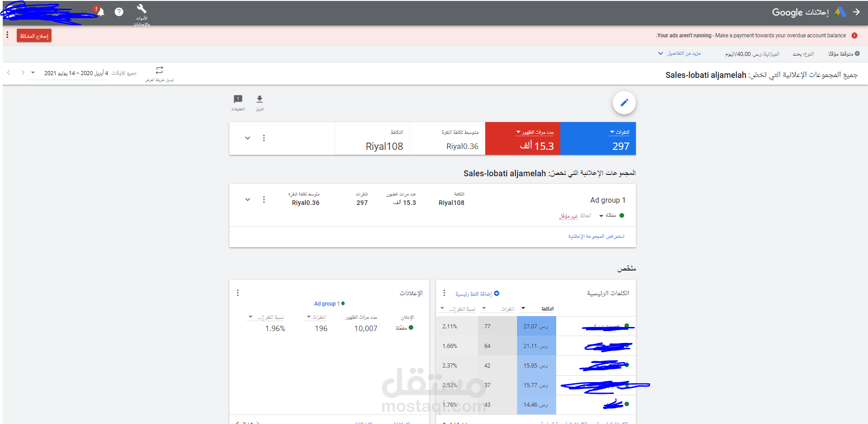
Task: Open the Ad group 1 enabled status dropdown
Action: coord(601,216)
